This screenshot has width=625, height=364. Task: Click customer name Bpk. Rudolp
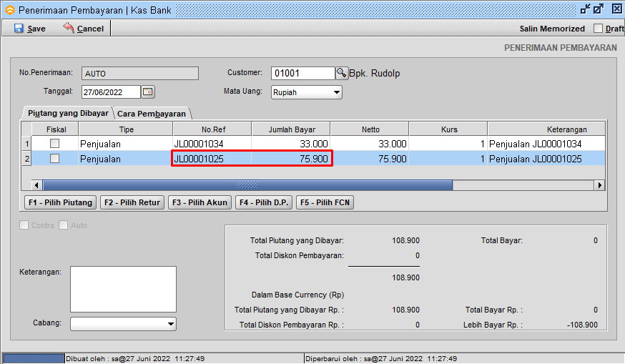click(x=374, y=74)
